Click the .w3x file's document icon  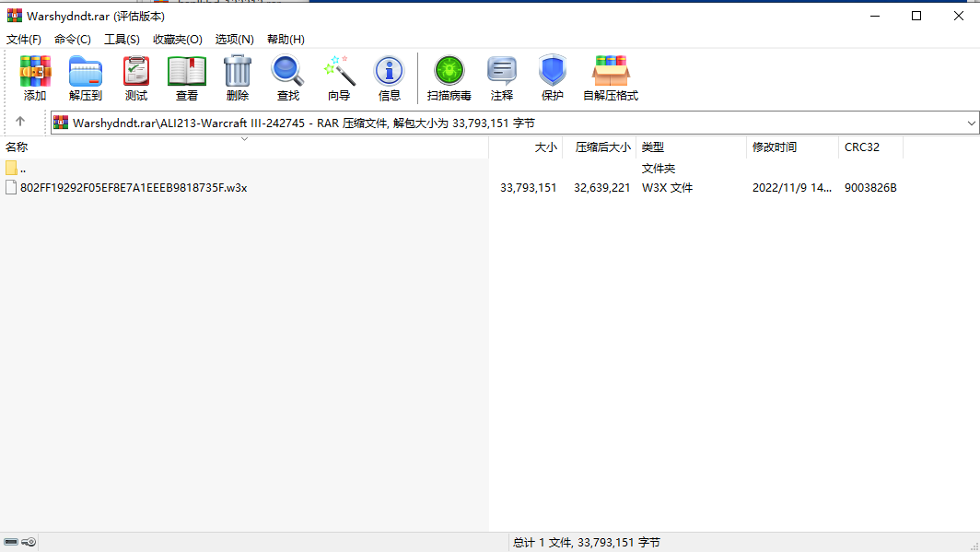[x=11, y=188]
